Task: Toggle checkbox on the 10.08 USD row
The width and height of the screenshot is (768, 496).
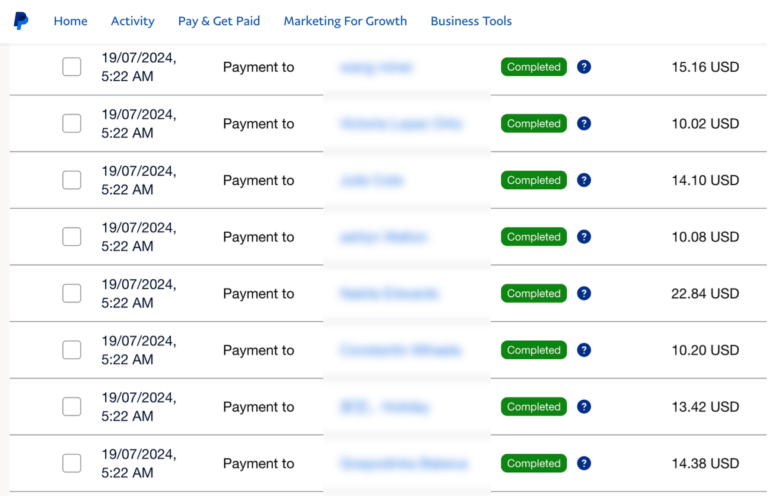Action: tap(72, 237)
